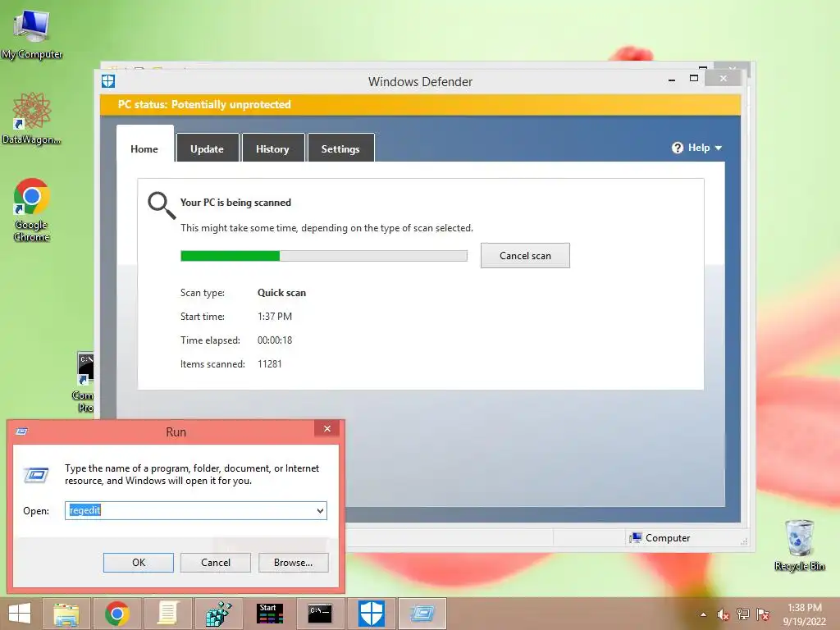840x630 pixels.
Task: Maximize the Windows Defender window
Action: 694,78
